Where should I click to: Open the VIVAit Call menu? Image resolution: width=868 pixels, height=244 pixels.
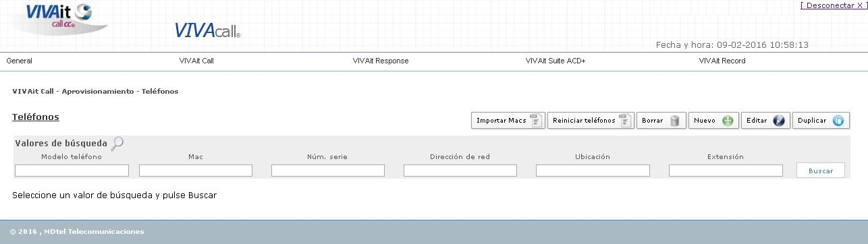tap(196, 61)
